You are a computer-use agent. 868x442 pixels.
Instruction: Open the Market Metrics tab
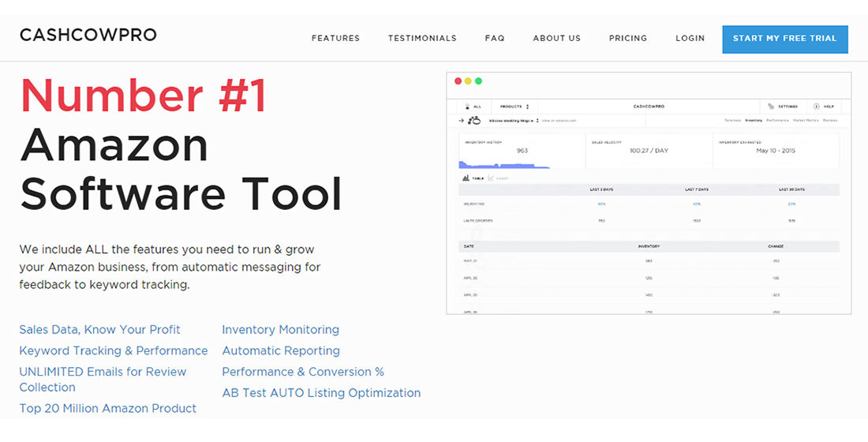click(x=806, y=120)
